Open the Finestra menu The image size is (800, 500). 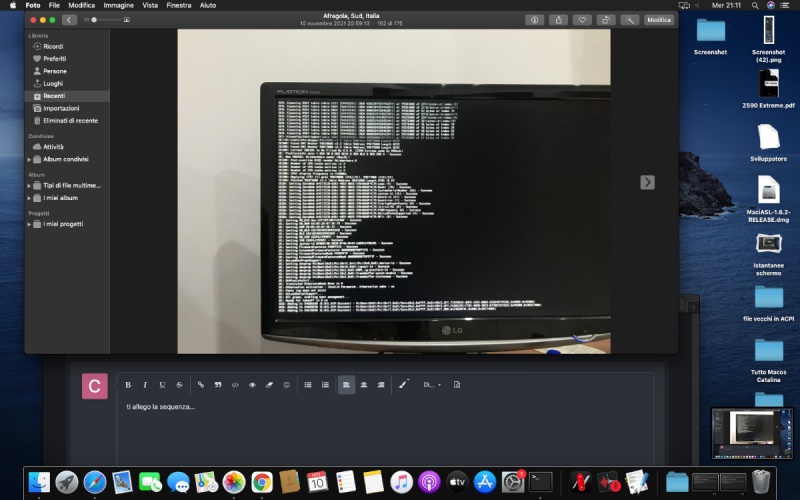179,5
